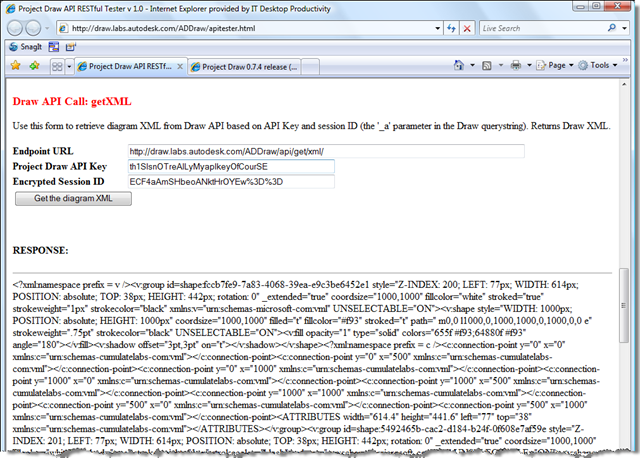Click the Get the diagram XML button
The width and height of the screenshot is (640, 458).
click(74, 199)
